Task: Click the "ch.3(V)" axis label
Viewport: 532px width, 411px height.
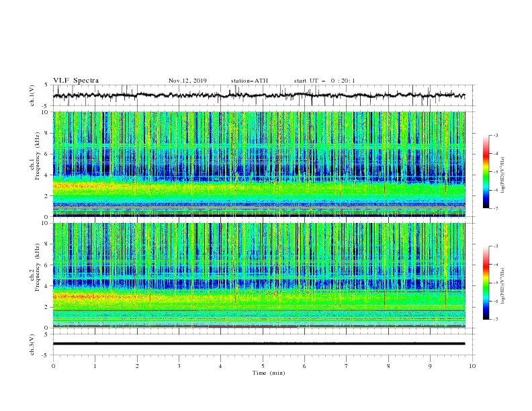Action: pos(32,345)
